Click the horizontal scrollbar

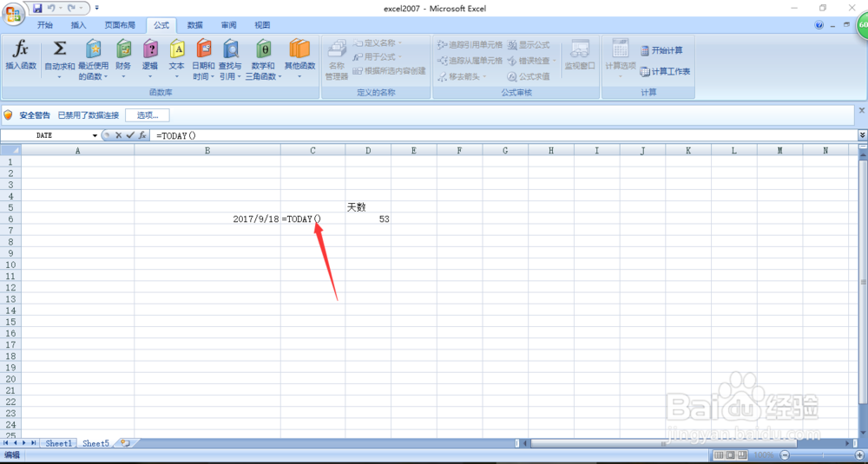(663, 443)
